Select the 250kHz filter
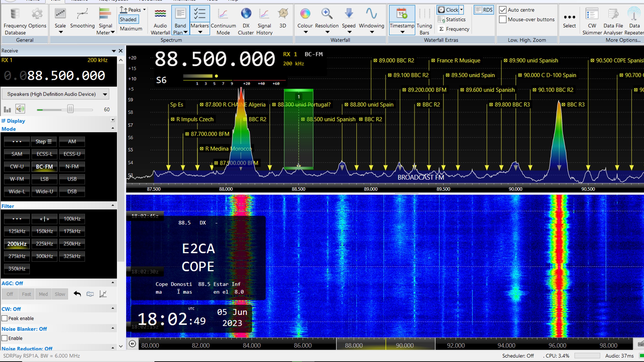The image size is (644, 362). (72, 244)
